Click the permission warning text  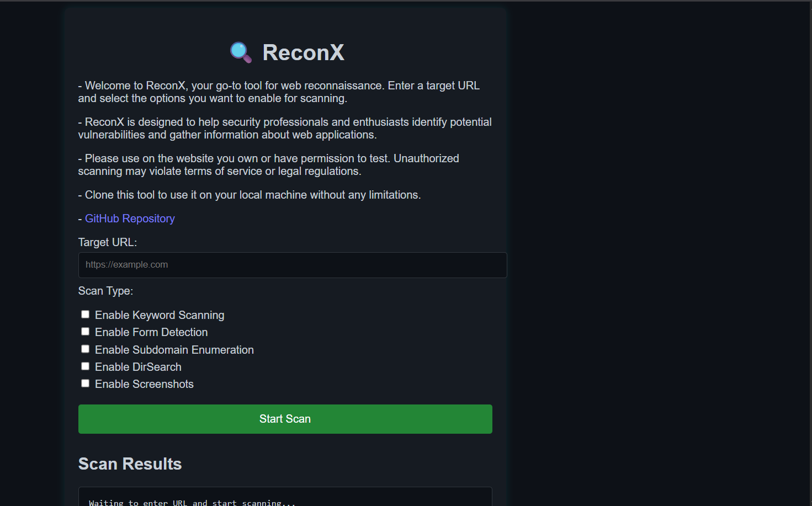[x=268, y=164]
